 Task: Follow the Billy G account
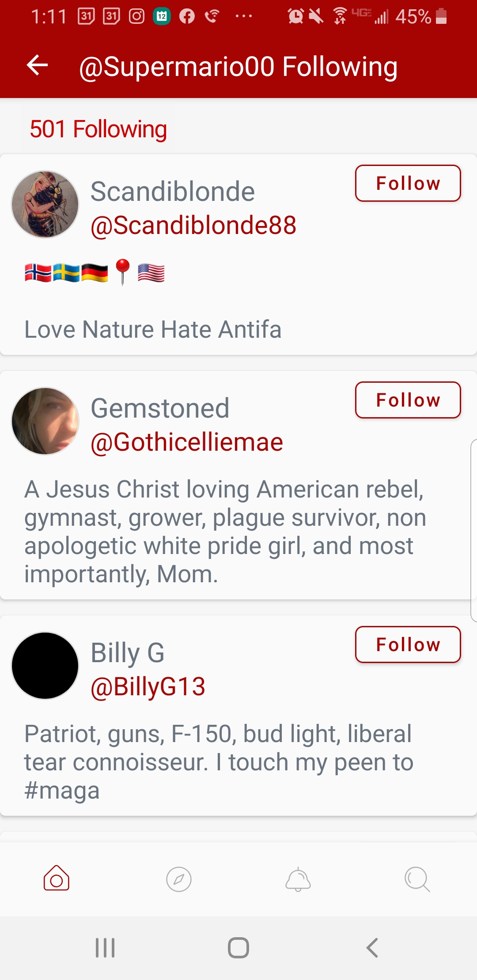click(408, 645)
